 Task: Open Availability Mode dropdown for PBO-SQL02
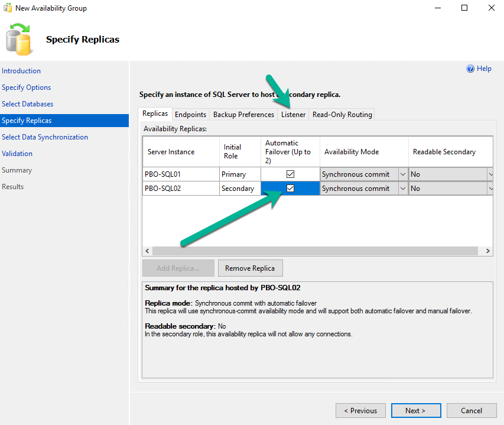(403, 189)
